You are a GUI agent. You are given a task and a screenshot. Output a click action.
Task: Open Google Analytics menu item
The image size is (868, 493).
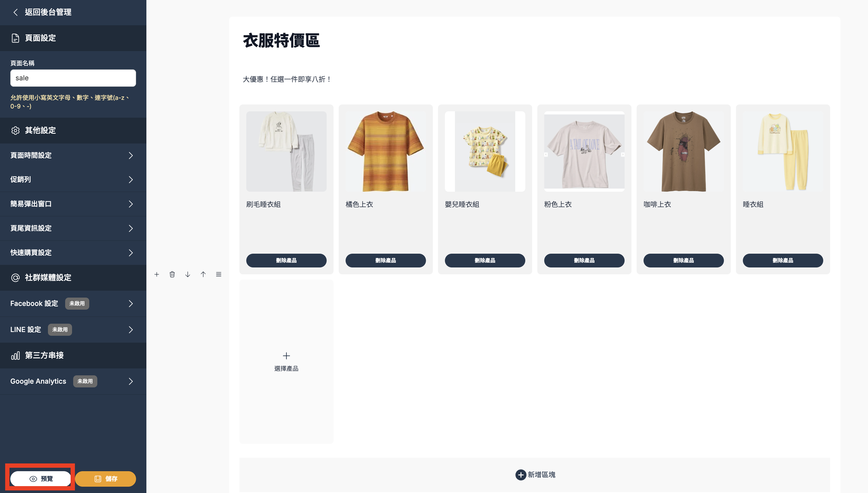click(73, 381)
